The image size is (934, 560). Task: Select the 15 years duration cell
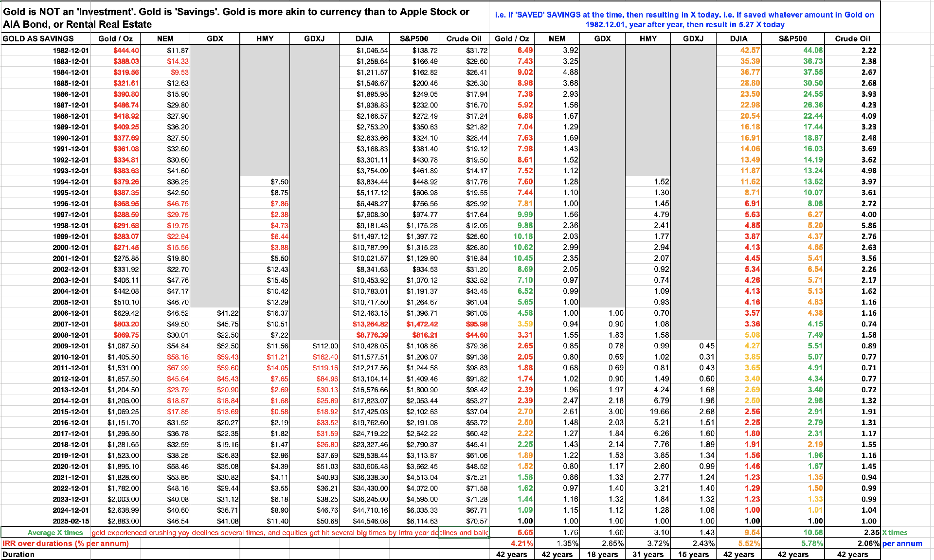[693, 555]
